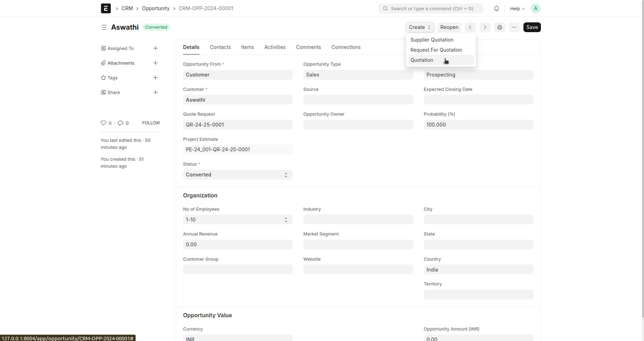Open the No of Employees dropdown

(x=238, y=220)
